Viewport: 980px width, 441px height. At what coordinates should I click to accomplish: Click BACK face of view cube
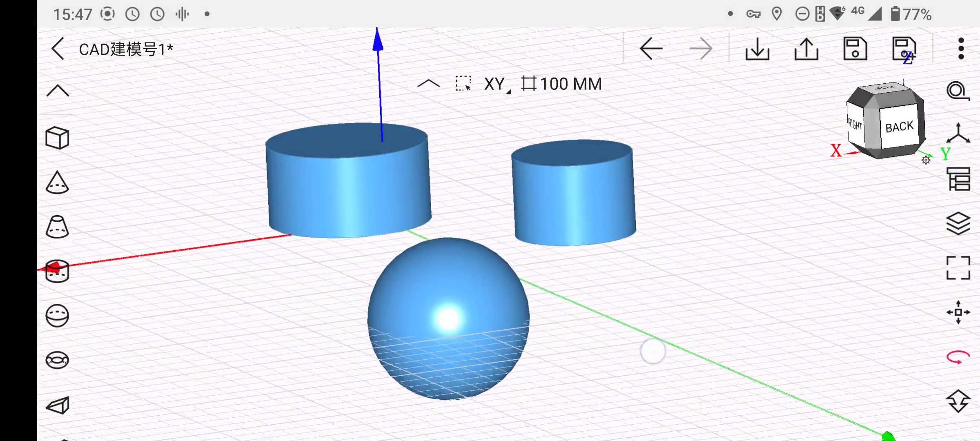pos(899,127)
